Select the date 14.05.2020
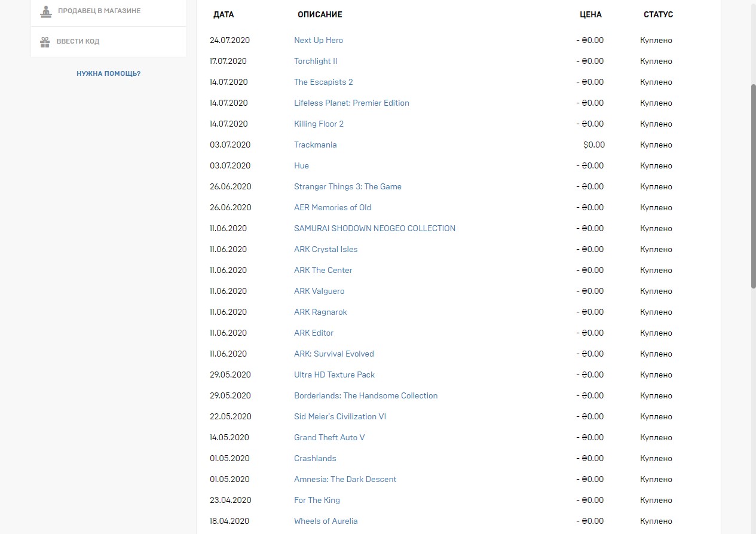 229,437
